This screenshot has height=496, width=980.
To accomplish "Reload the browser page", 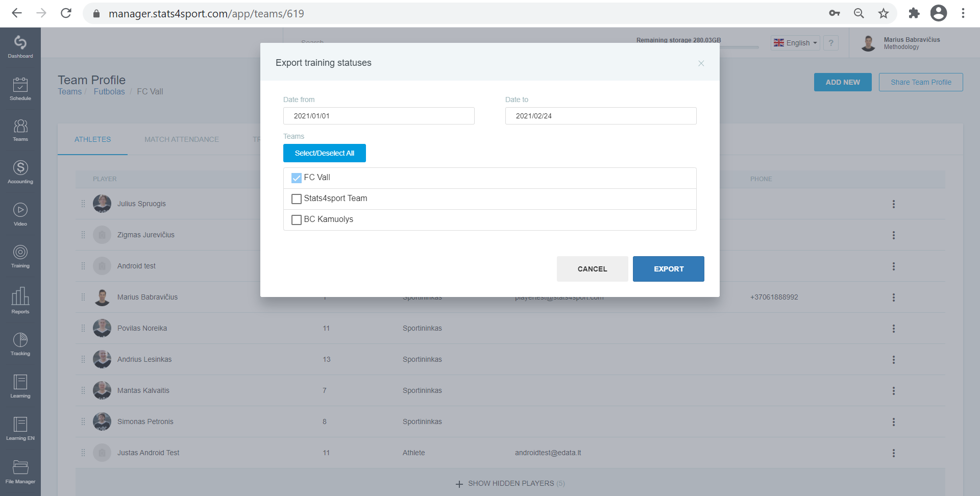I will click(x=66, y=13).
